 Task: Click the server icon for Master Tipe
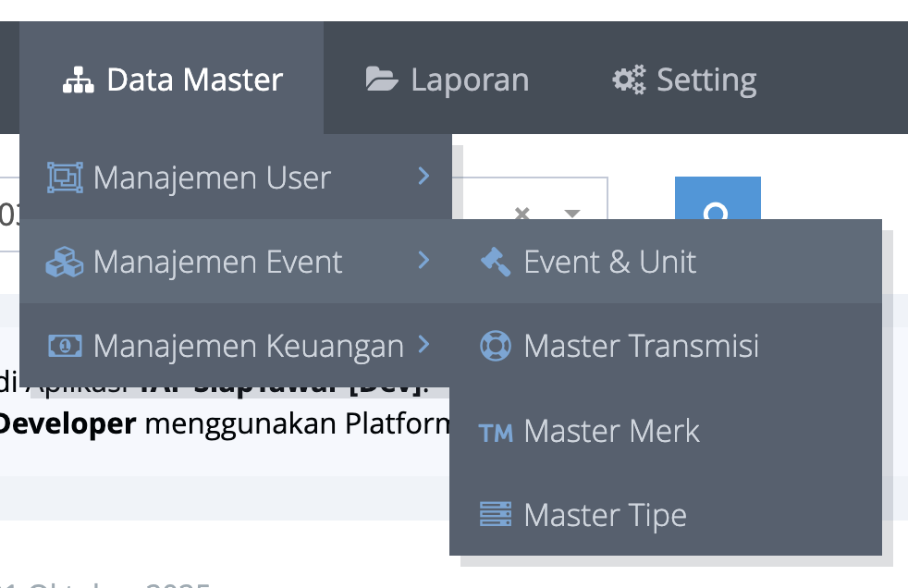(x=496, y=515)
